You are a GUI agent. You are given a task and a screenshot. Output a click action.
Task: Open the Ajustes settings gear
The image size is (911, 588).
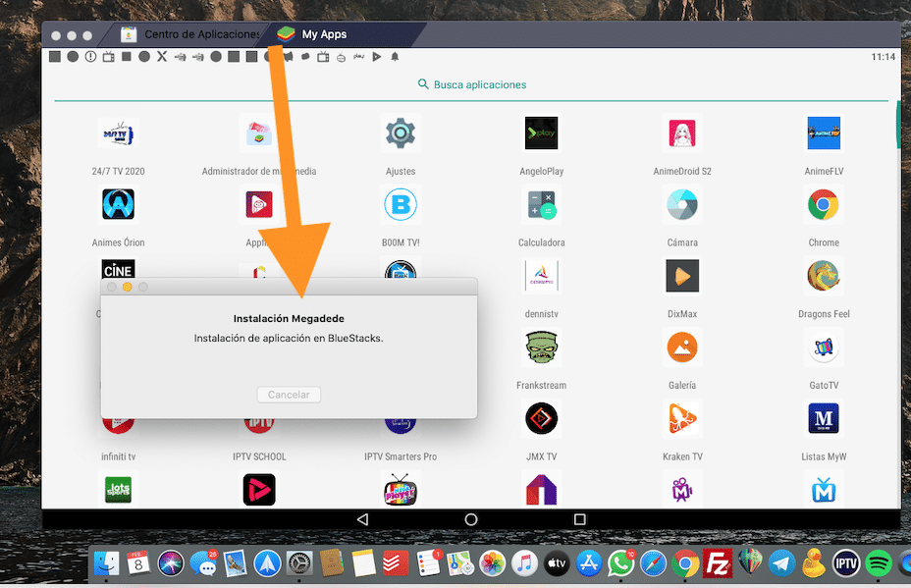pyautogui.click(x=401, y=134)
